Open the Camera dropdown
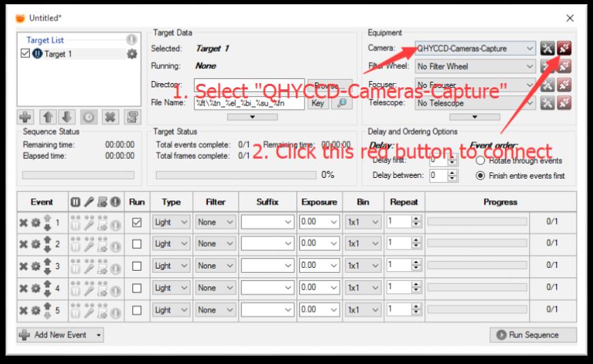 coord(475,48)
